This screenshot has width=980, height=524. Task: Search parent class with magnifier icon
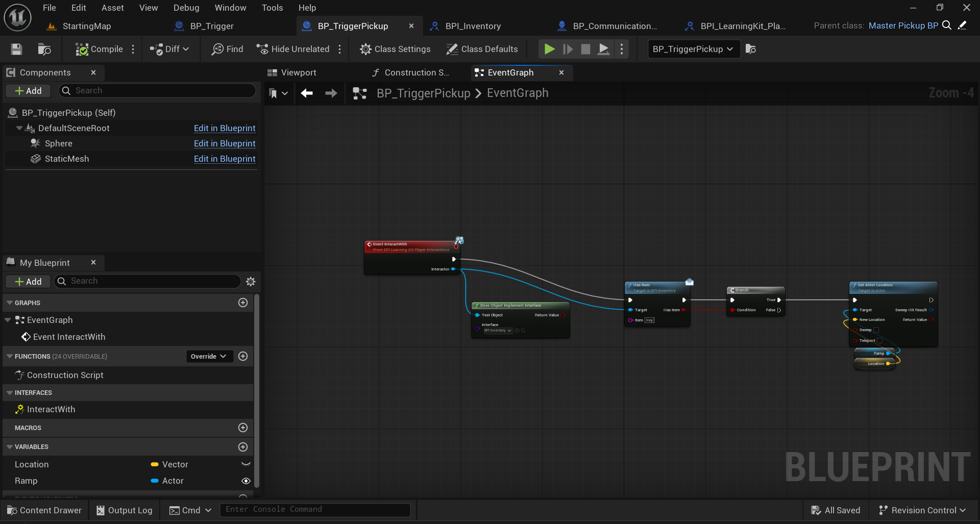point(946,26)
